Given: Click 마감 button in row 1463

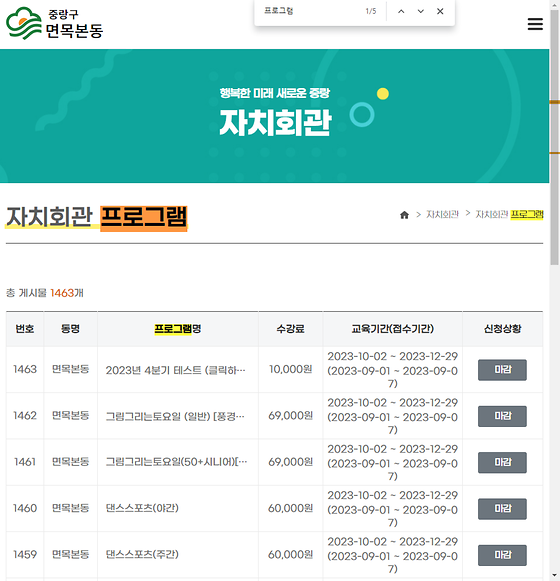Looking at the screenshot, I should 502,370.
